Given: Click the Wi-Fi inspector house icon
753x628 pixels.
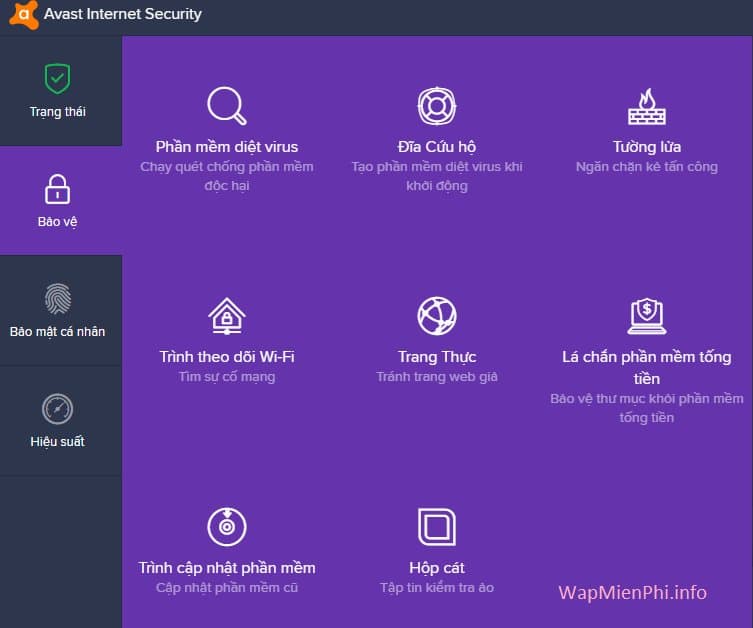Looking at the screenshot, I should pos(227,315).
